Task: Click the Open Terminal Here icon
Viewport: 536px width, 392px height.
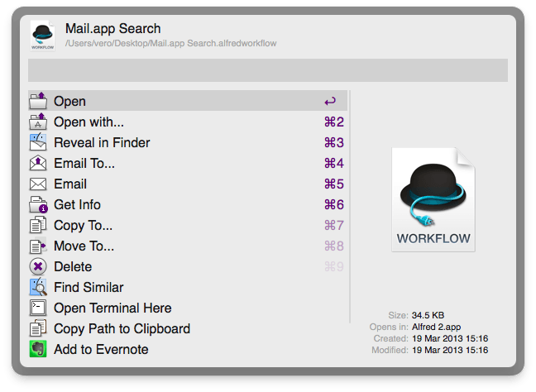Action: coord(38,308)
